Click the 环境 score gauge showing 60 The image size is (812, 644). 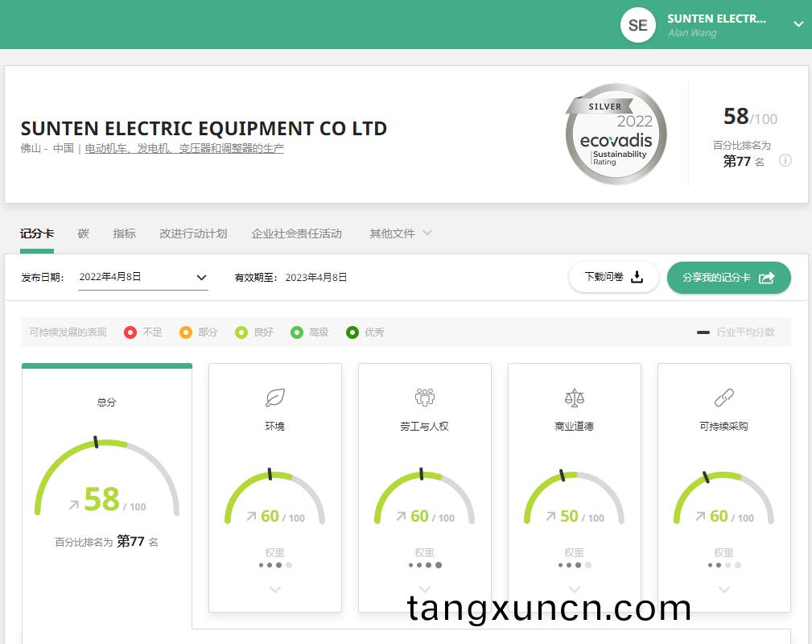[274, 497]
